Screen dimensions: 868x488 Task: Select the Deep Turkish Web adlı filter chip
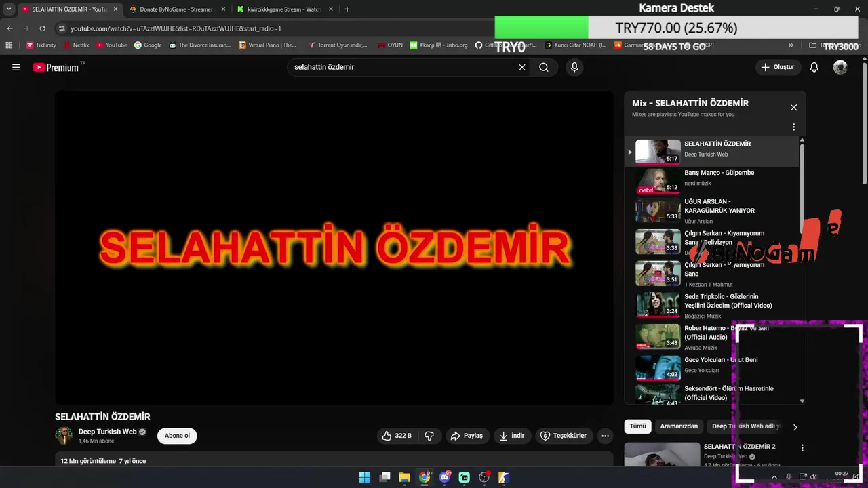tap(747, 426)
